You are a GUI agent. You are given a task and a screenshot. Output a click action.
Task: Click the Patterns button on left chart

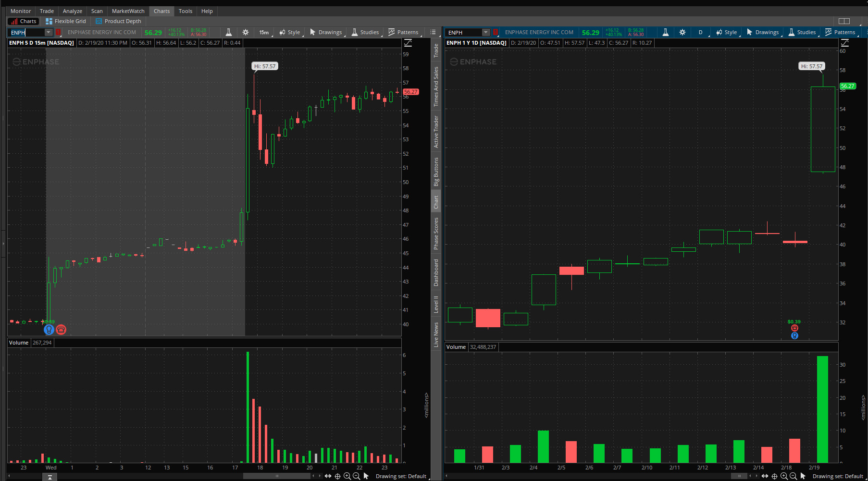[403, 32]
